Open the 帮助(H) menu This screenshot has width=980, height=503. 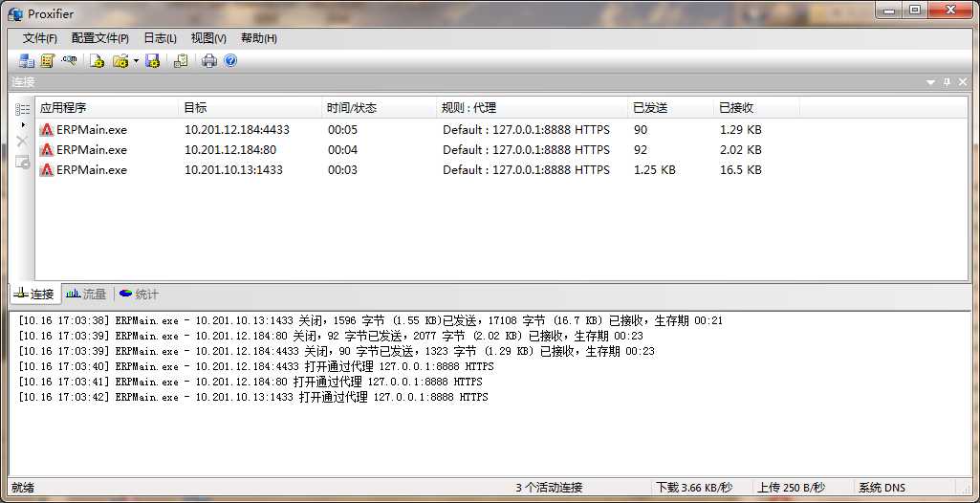click(x=259, y=38)
